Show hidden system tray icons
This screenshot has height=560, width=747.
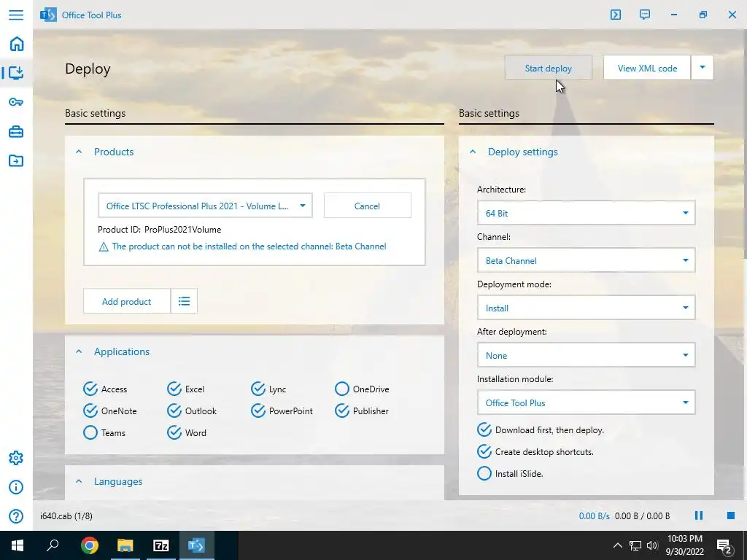617,545
